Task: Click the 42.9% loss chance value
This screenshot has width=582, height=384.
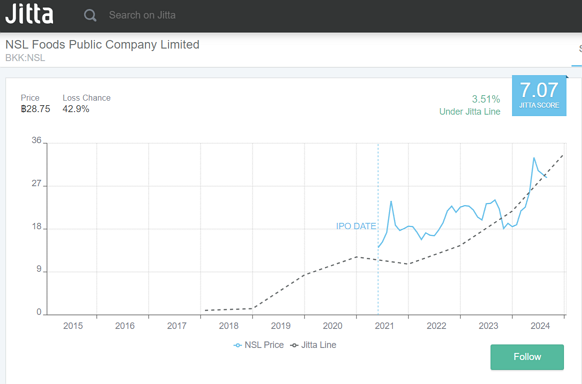Action: [76, 109]
